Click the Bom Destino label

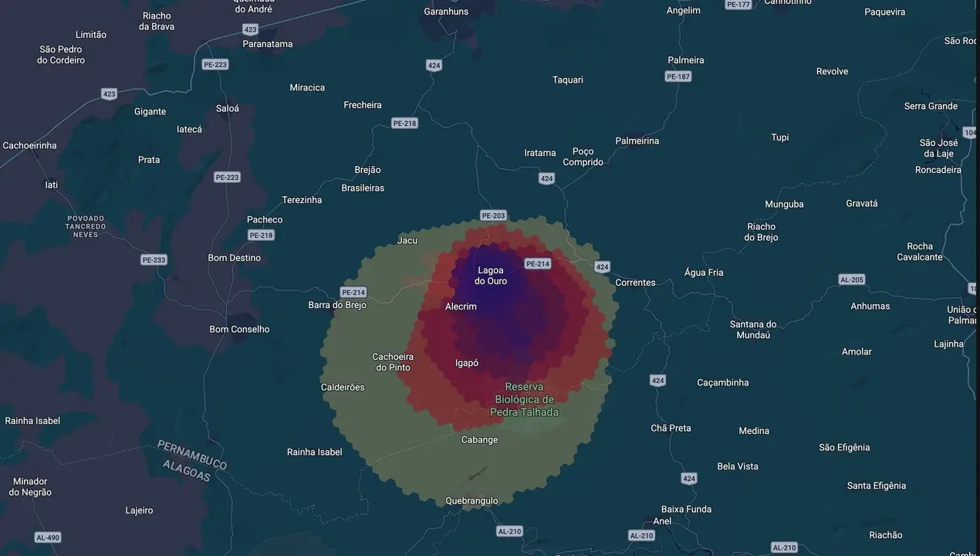tap(235, 258)
